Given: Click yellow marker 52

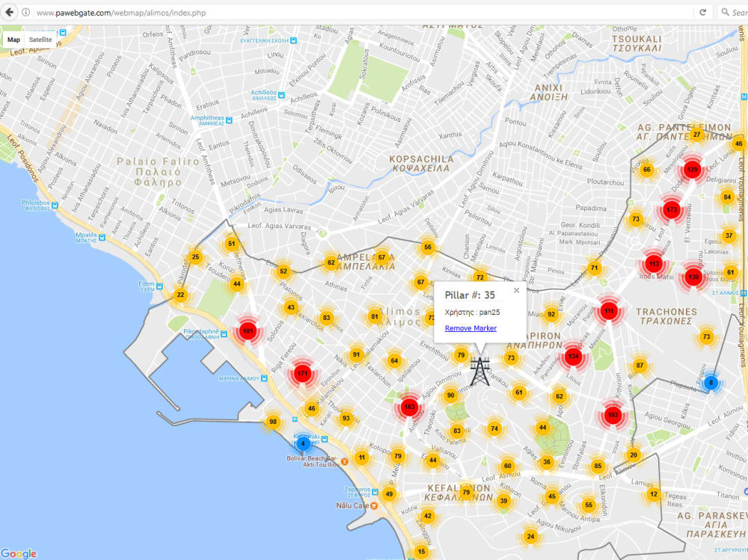Looking at the screenshot, I should [x=283, y=271].
